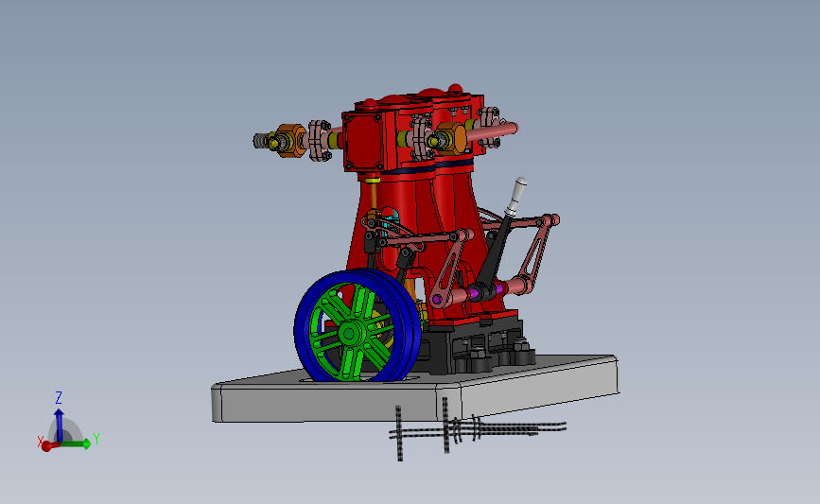
Task: Click the blue Z axis arrow of triad
Action: click(x=59, y=425)
